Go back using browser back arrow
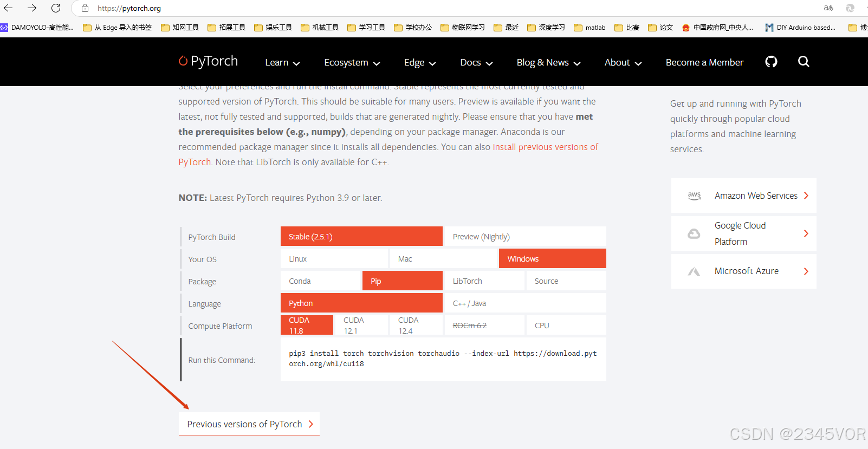868x449 pixels. [x=8, y=8]
